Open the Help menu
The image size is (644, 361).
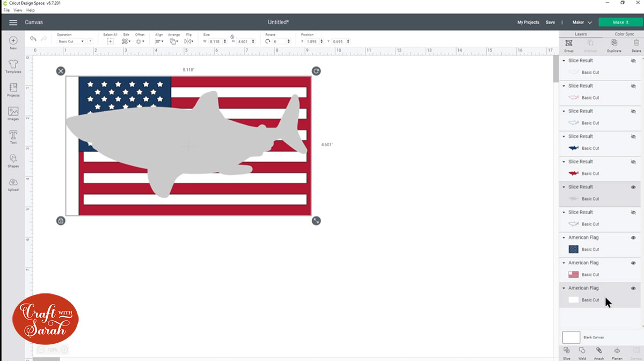pos(30,10)
